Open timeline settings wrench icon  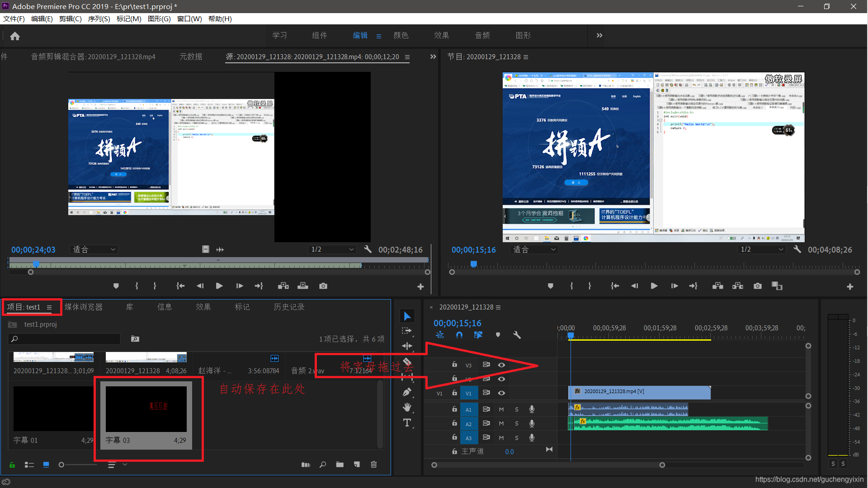[x=517, y=335]
